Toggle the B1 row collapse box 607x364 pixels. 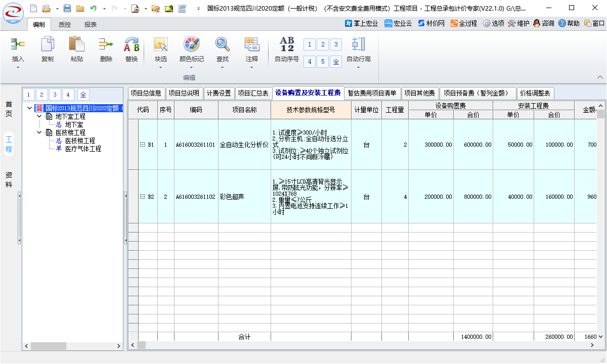[142, 145]
